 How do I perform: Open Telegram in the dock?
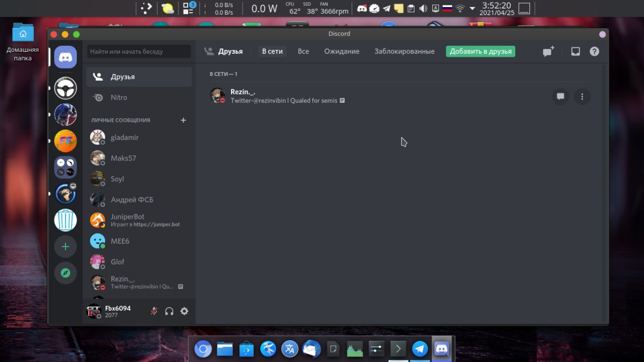point(420,349)
